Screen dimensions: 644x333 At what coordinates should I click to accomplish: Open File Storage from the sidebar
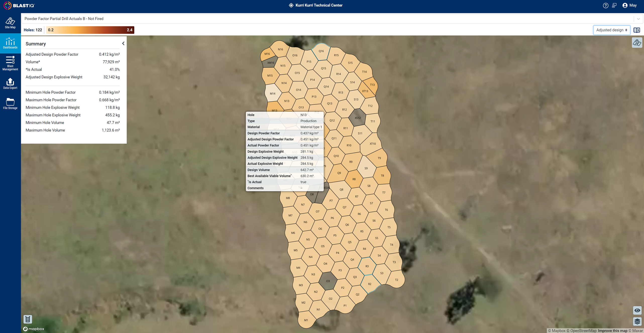pos(10,104)
